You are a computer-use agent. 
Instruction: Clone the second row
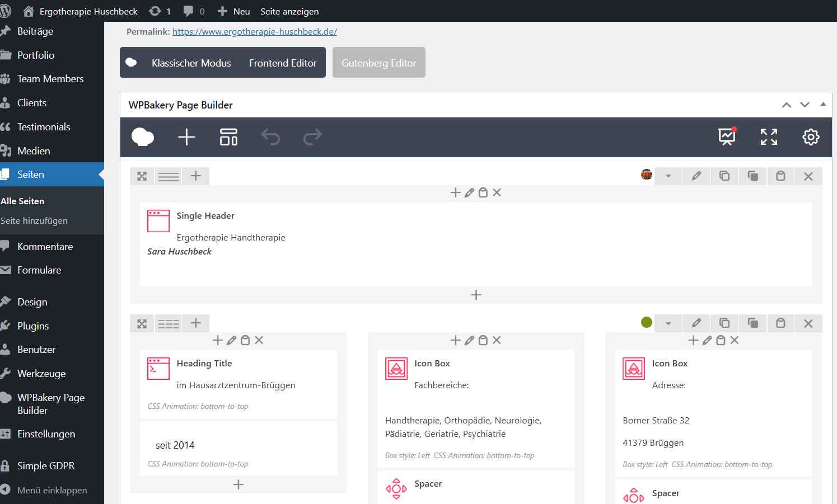752,323
